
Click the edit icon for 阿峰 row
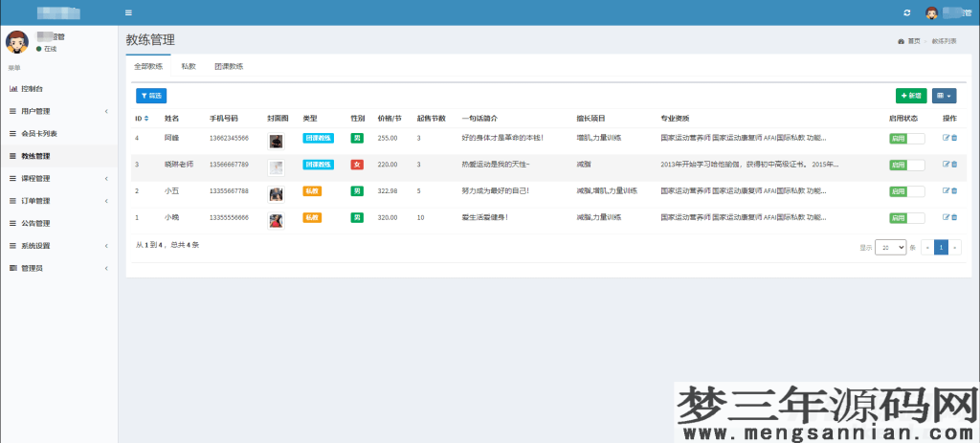(x=946, y=138)
